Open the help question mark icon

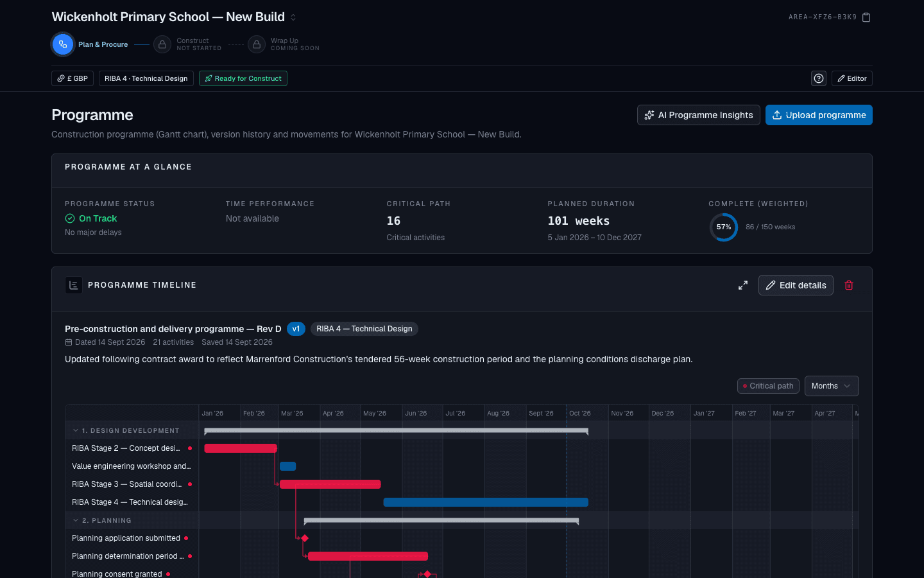pyautogui.click(x=819, y=78)
